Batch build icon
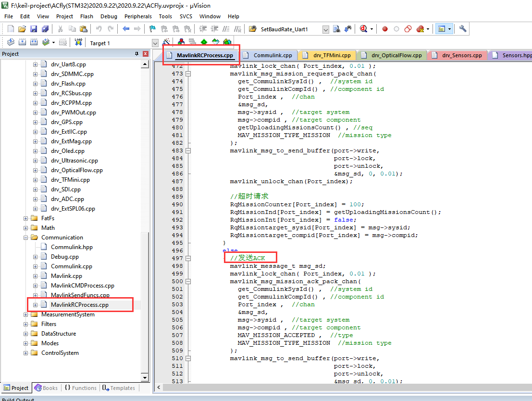Screen dimensions: 532x401 (46, 42)
